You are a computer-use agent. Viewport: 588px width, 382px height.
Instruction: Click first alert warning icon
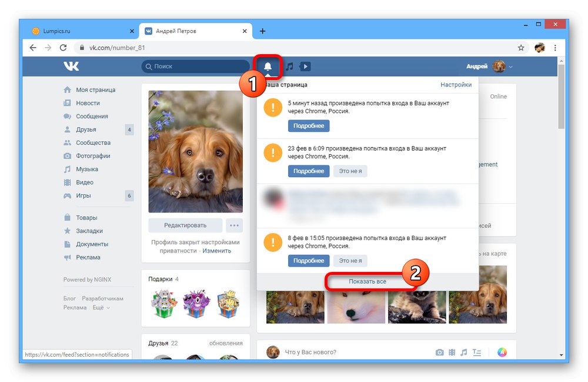[273, 107]
